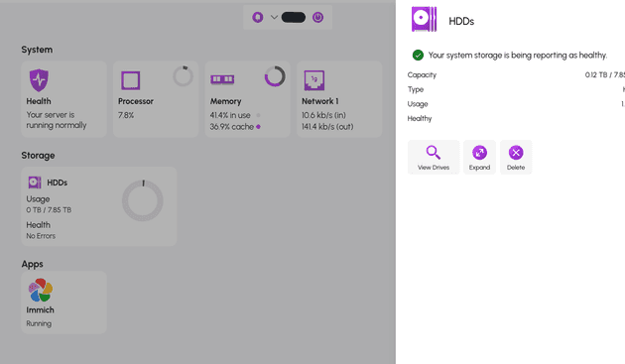Screen dimensions: 625x364
Task: Click the green healthy checkmark icon
Action: point(418,55)
